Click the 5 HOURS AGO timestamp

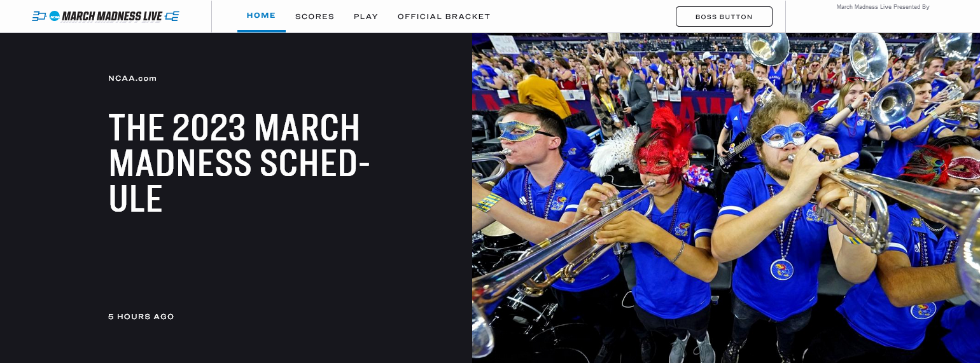[141, 317]
